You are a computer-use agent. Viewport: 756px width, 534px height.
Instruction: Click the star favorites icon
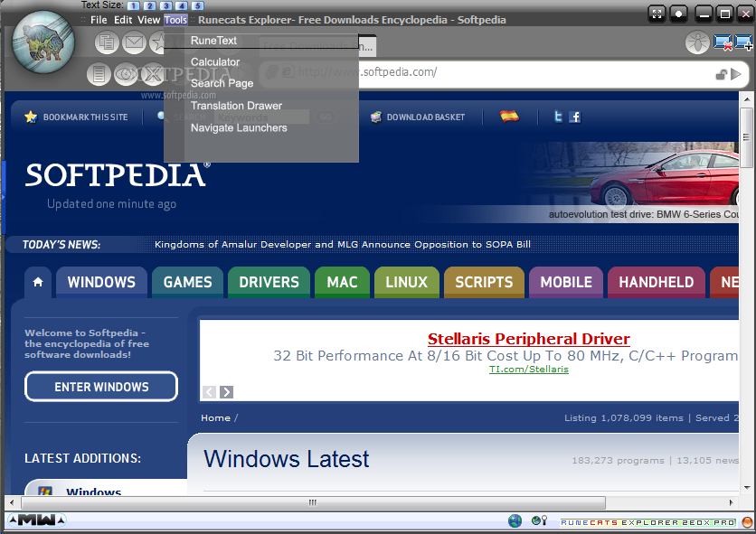click(x=158, y=42)
